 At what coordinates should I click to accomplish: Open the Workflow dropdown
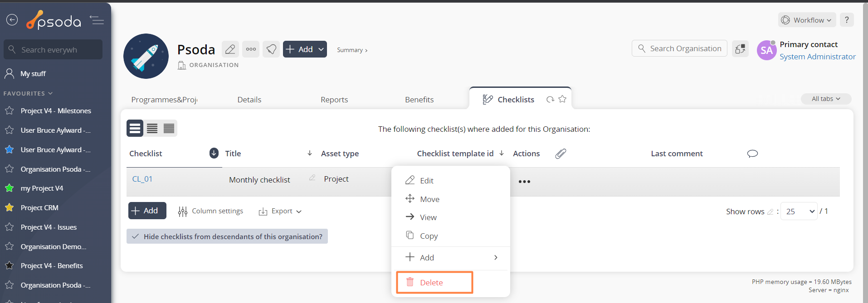coord(807,20)
